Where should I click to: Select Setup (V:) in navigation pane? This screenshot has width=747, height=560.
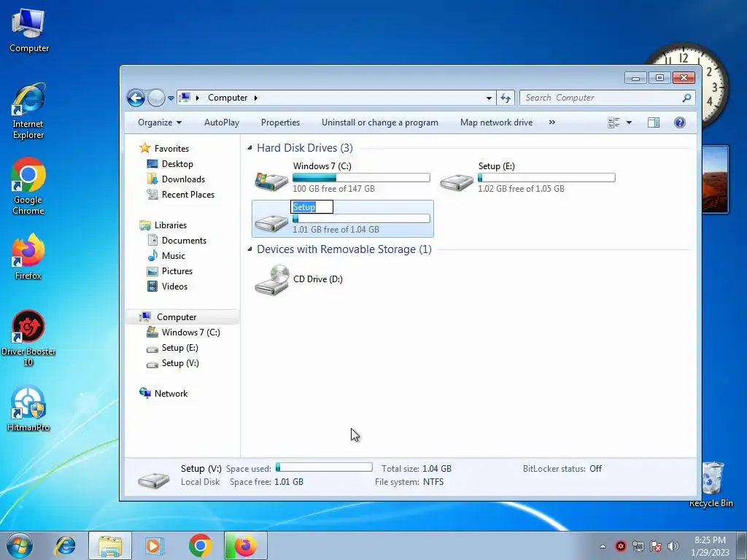click(180, 363)
